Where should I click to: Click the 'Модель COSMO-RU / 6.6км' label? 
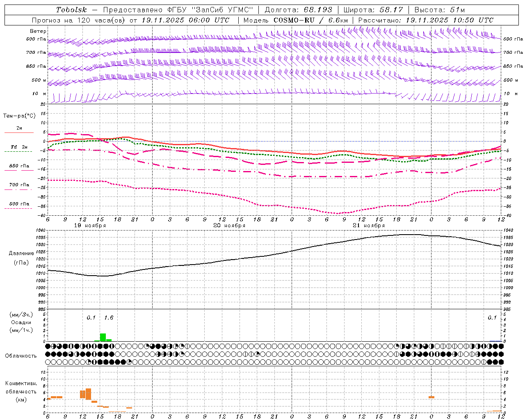coord(296,20)
